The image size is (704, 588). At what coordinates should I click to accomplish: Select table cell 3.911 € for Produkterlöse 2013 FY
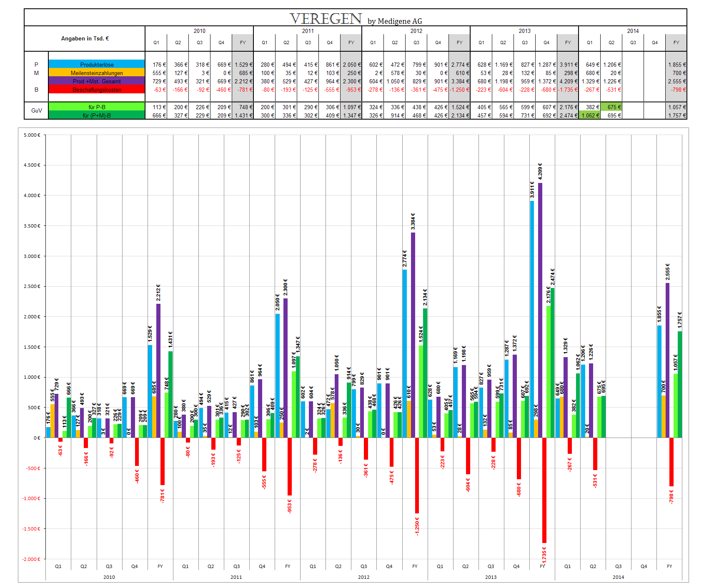point(568,65)
